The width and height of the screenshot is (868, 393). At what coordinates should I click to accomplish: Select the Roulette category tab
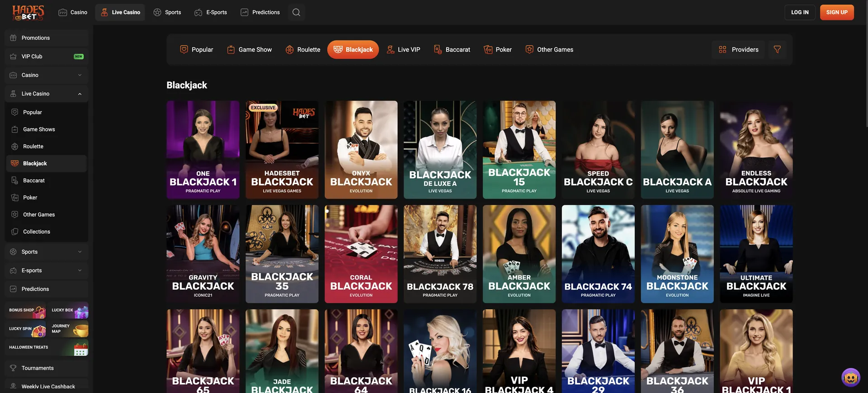(x=303, y=50)
